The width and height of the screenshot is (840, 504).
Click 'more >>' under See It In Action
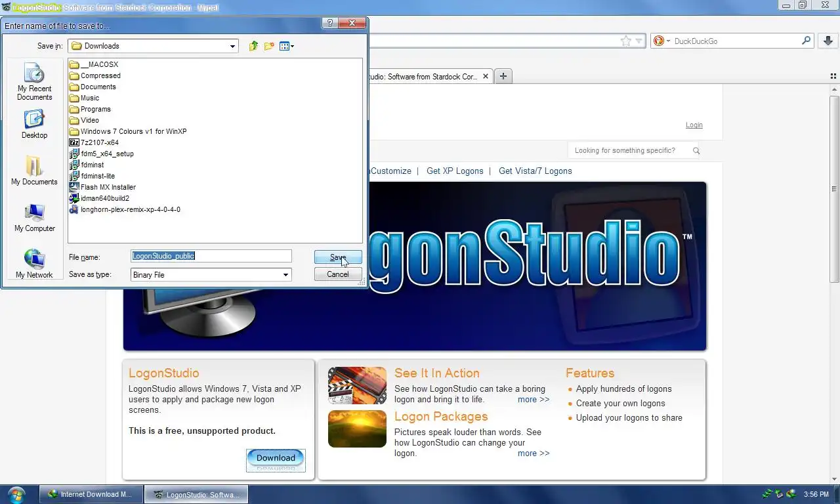pyautogui.click(x=534, y=399)
